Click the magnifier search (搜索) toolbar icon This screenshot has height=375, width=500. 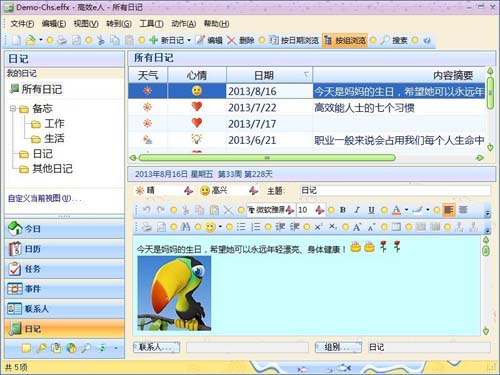385,40
